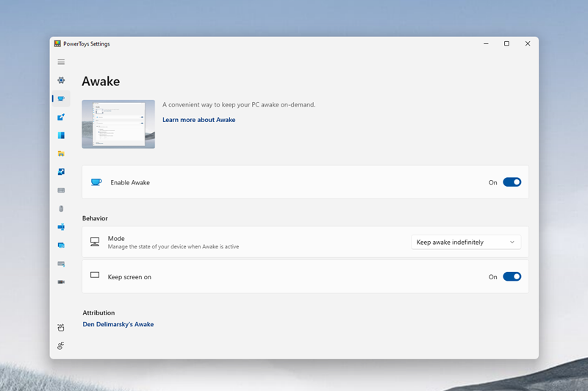Select the Awake coffee cup sidebar icon
588x391 pixels.
(x=61, y=98)
